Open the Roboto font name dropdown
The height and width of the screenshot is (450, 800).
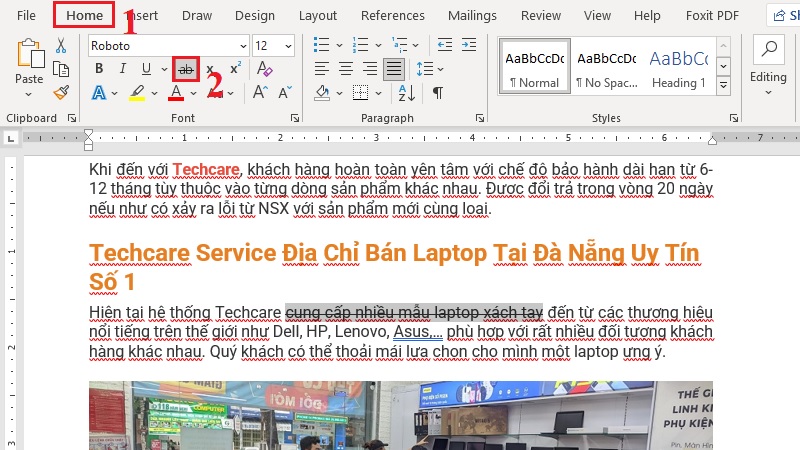point(243,46)
